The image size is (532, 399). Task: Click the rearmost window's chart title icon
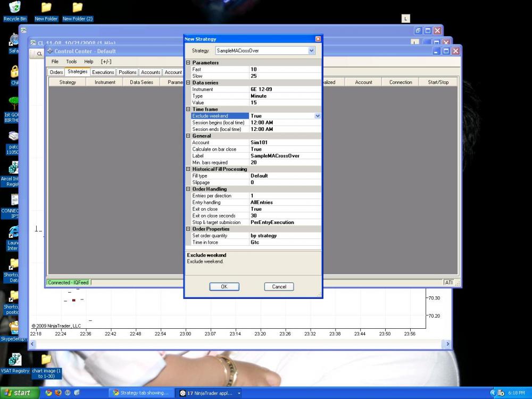(23, 30)
